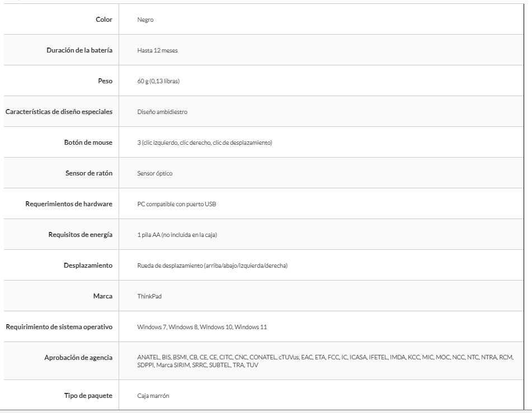Click PC compatible con puerto USB text

[176, 205]
